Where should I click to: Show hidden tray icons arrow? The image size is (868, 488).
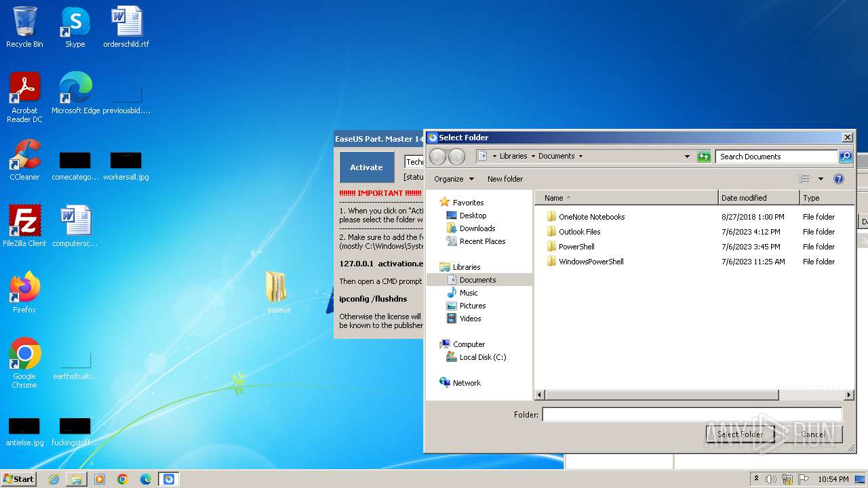coord(756,479)
